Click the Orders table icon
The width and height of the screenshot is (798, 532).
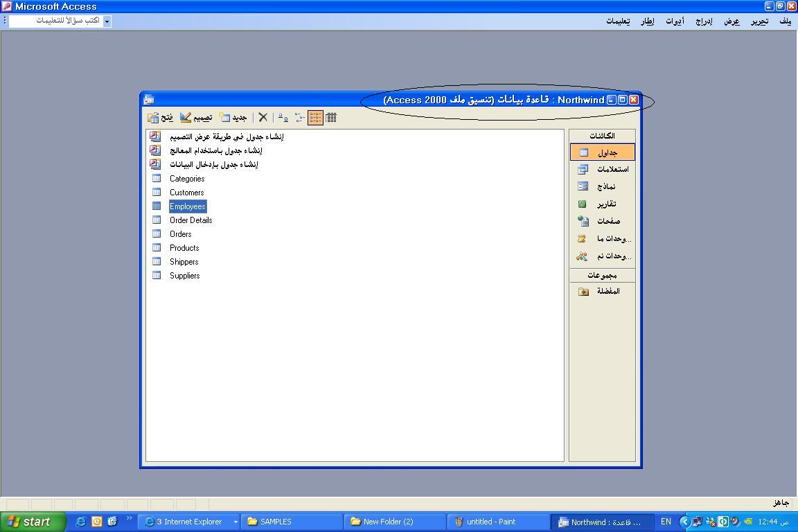tap(157, 233)
